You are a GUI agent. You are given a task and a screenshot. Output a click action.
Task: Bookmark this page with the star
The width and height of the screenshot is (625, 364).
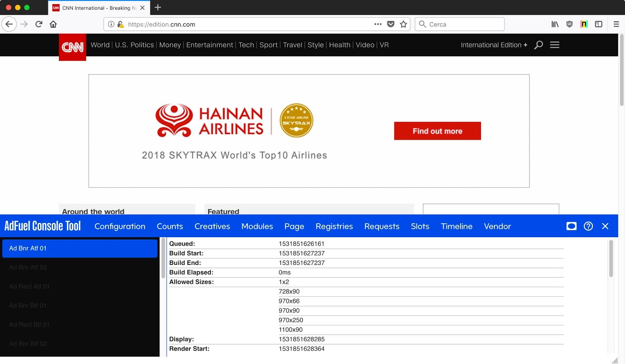click(x=404, y=24)
